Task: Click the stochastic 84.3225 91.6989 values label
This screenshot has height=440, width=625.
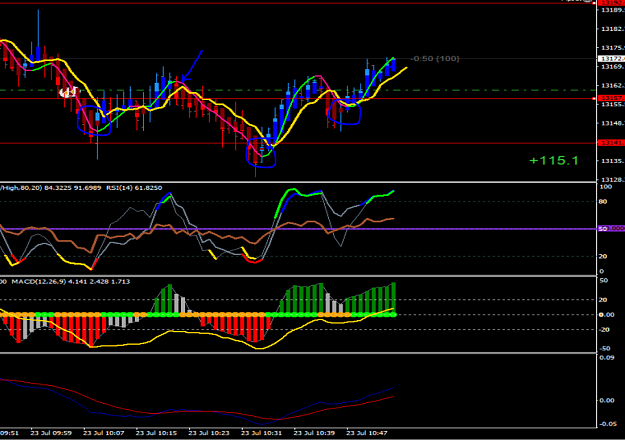Action: (x=73, y=188)
